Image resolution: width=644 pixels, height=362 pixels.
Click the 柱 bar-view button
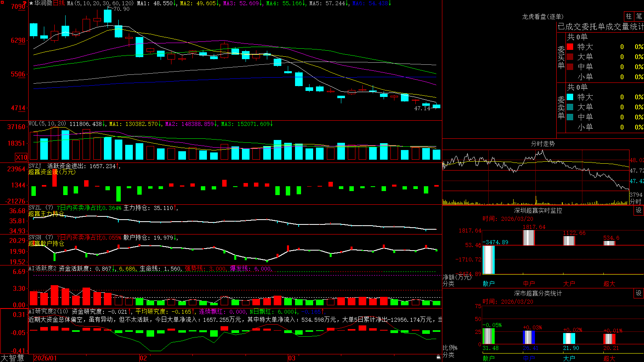[629, 16]
